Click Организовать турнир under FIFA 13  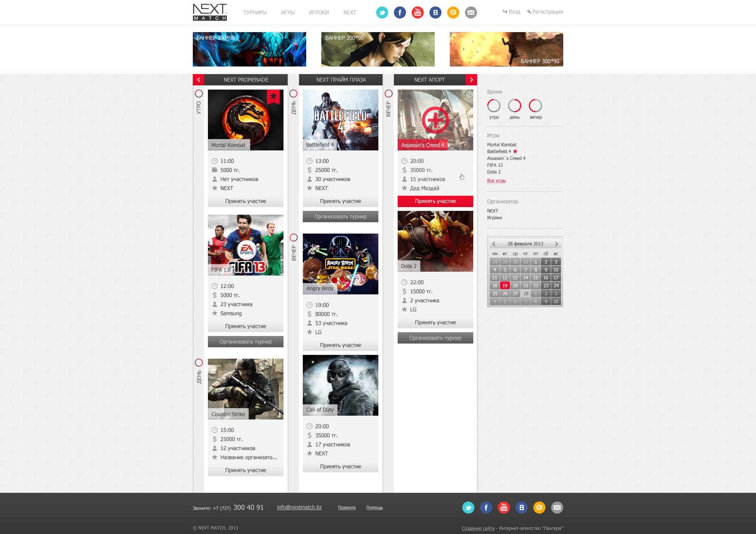(246, 342)
